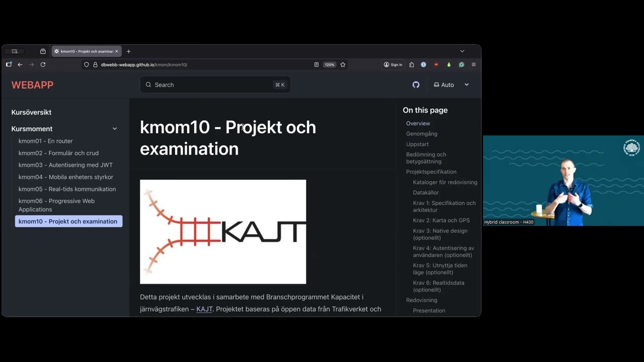Image resolution: width=644 pixels, height=362 pixels.
Task: Open the browser hamburger menu
Action: [473, 64]
